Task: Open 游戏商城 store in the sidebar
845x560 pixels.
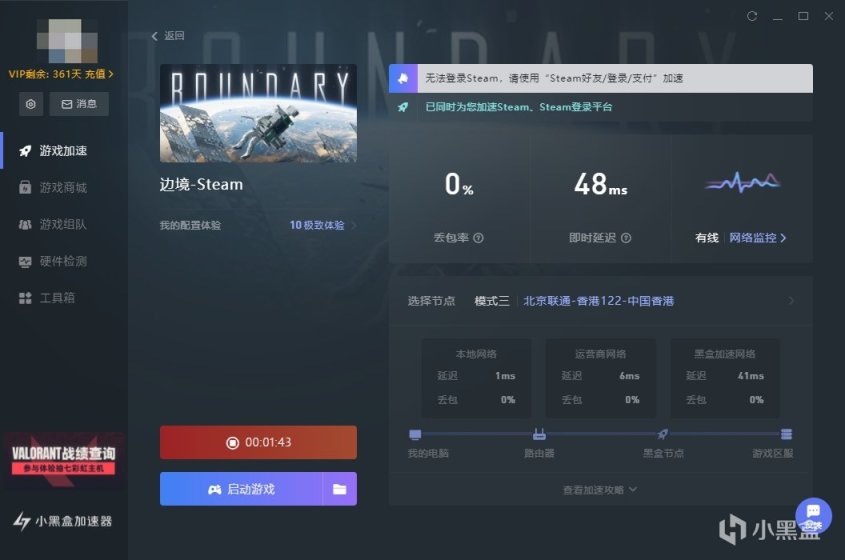Action: pos(63,188)
